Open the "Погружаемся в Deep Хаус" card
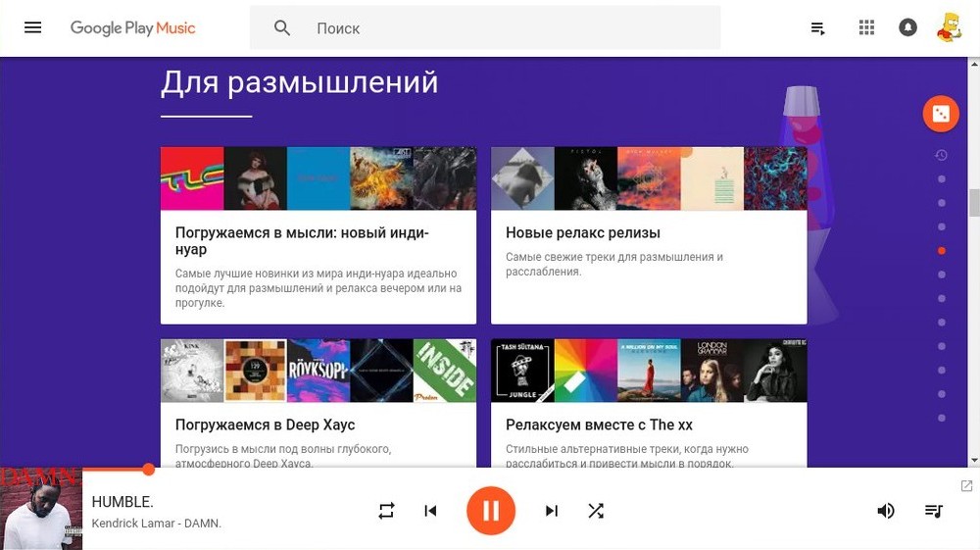 (x=318, y=403)
